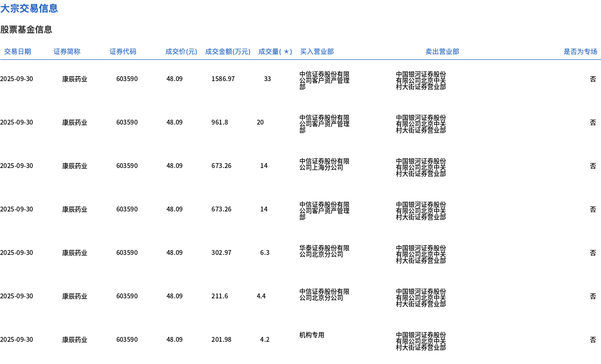The image size is (601, 364).
Task: Sort by the 成交金额(万元) column header
Action: pyautogui.click(x=228, y=52)
